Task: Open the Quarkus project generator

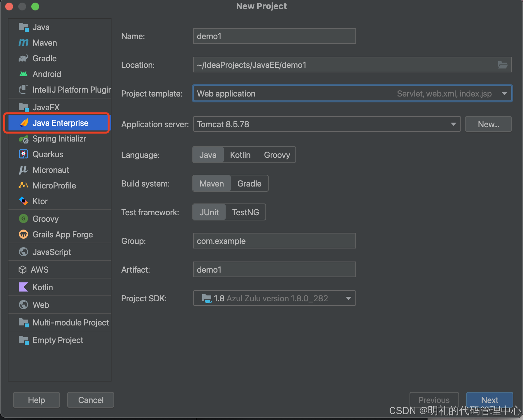Action: pos(48,154)
